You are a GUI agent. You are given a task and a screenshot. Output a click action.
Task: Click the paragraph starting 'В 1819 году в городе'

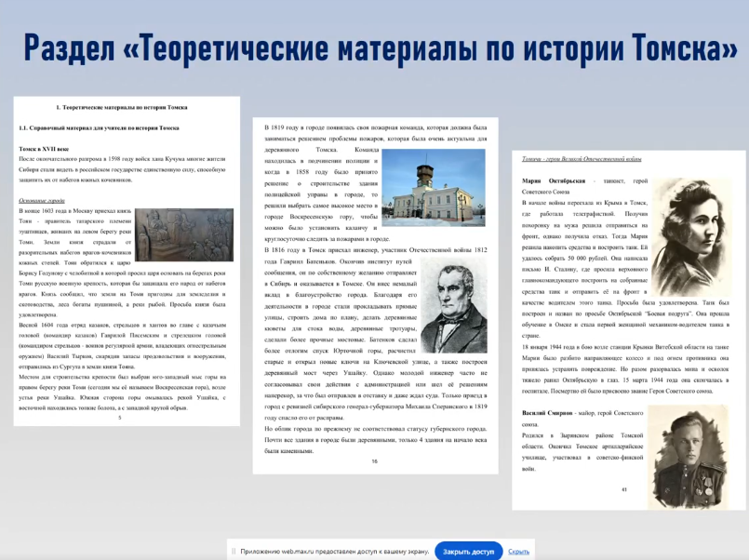click(x=376, y=183)
